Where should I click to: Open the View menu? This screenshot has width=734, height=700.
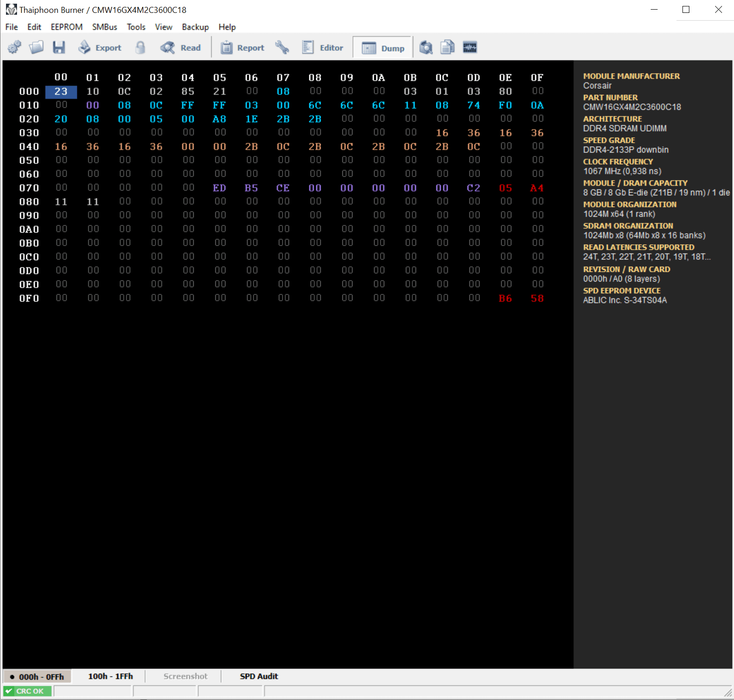[x=163, y=27]
